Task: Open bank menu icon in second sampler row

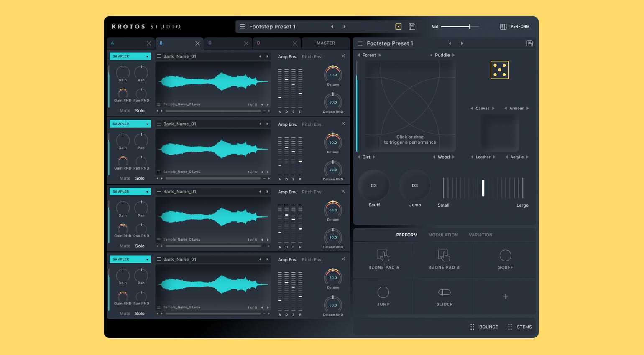Action: coord(159,124)
